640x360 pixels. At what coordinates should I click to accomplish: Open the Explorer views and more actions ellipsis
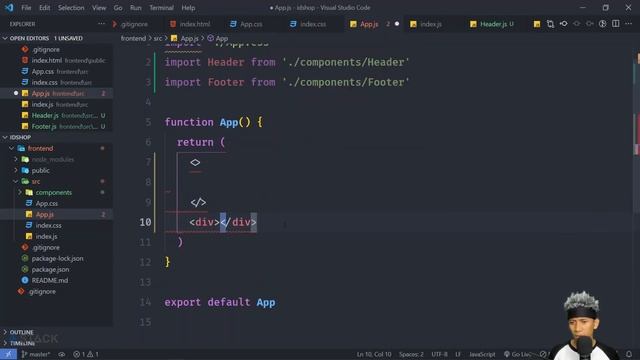[101, 24]
